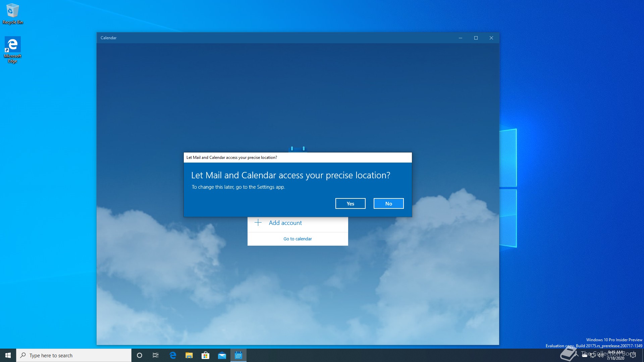The image size is (644, 362).
Task: Open the Recycle Bin desktop icon
Action: [x=13, y=13]
